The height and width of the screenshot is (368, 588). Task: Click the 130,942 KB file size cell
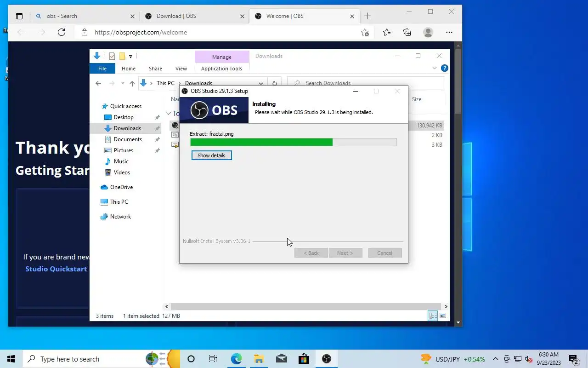[430, 126]
